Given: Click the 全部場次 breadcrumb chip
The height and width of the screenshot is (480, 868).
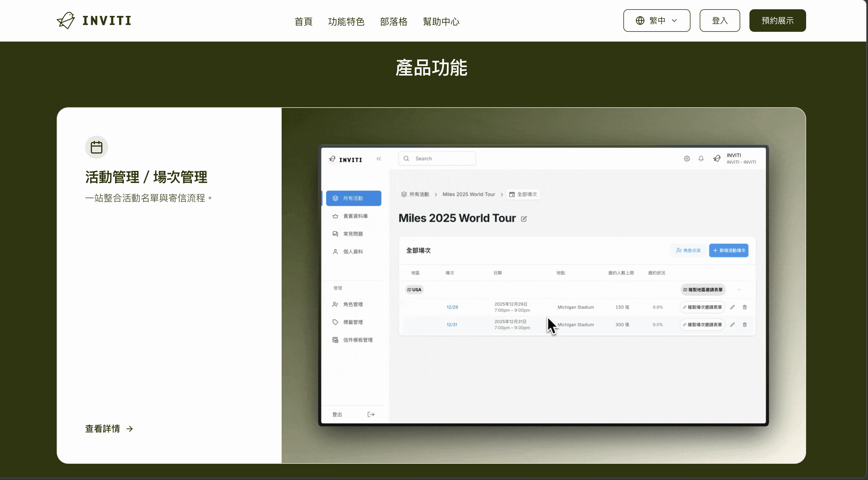Looking at the screenshot, I should (x=523, y=194).
